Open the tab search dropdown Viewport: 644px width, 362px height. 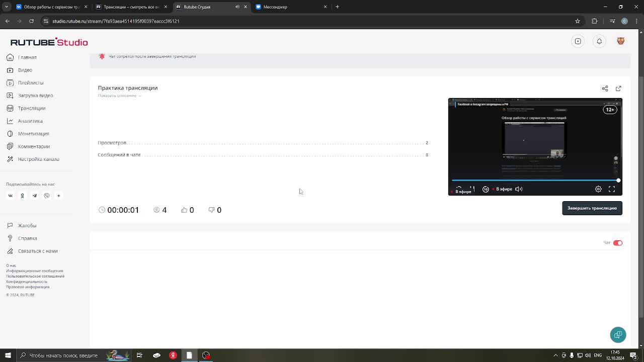click(x=7, y=7)
